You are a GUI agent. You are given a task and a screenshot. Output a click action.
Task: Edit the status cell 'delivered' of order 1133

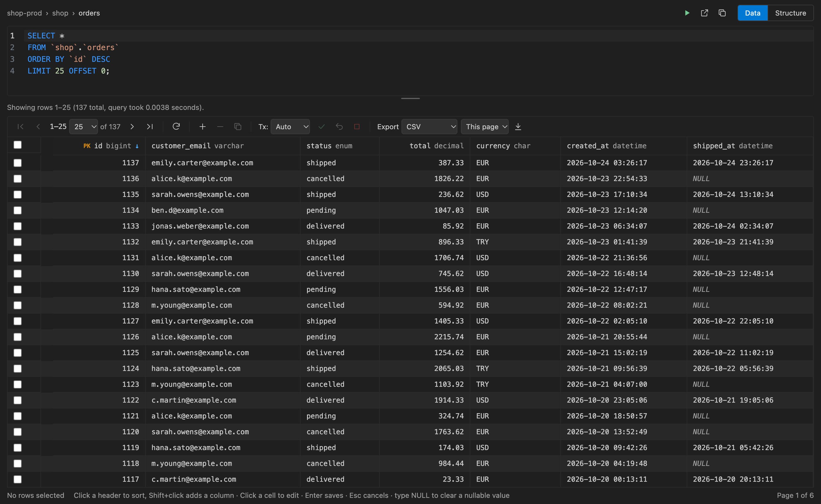point(340,226)
